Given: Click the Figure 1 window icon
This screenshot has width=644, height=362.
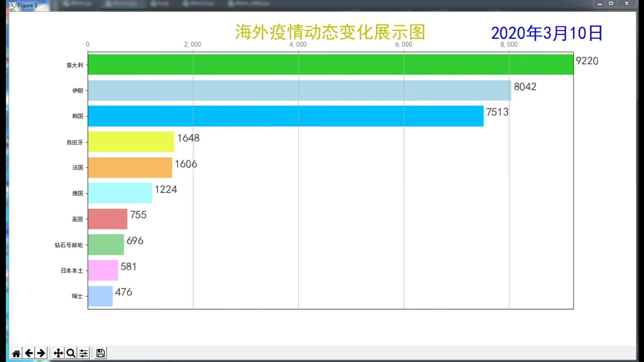Looking at the screenshot, I should (x=12, y=5).
